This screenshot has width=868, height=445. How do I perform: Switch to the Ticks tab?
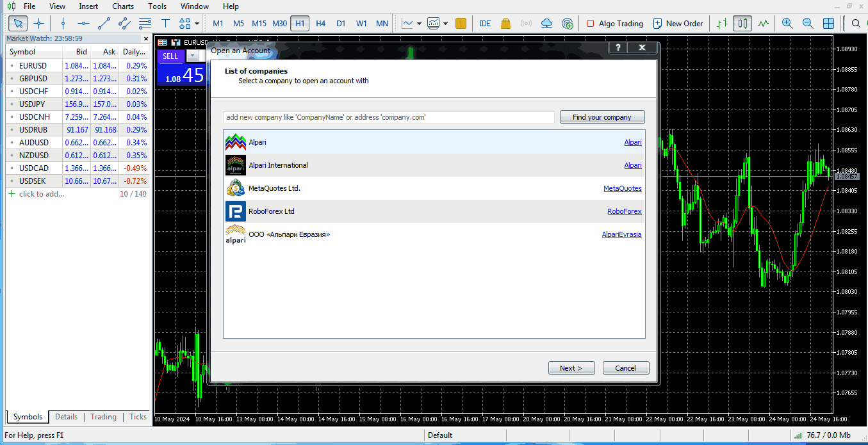click(138, 417)
